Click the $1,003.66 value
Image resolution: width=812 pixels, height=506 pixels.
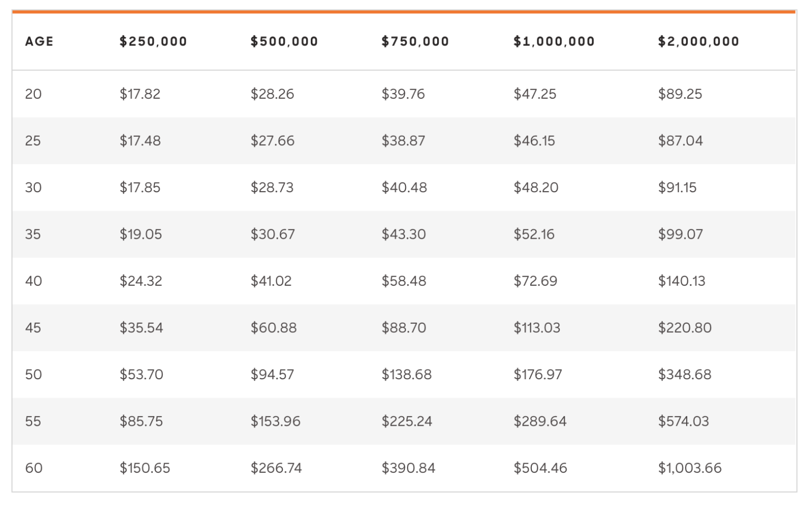tap(690, 468)
